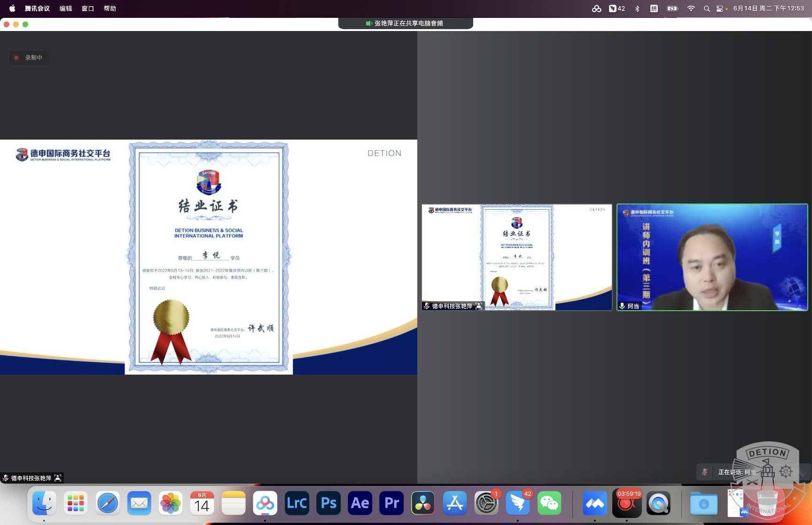Screen dimensions: 812x525
Task: Open QuickTime Player from the Dock
Action: pyautogui.click(x=658, y=503)
